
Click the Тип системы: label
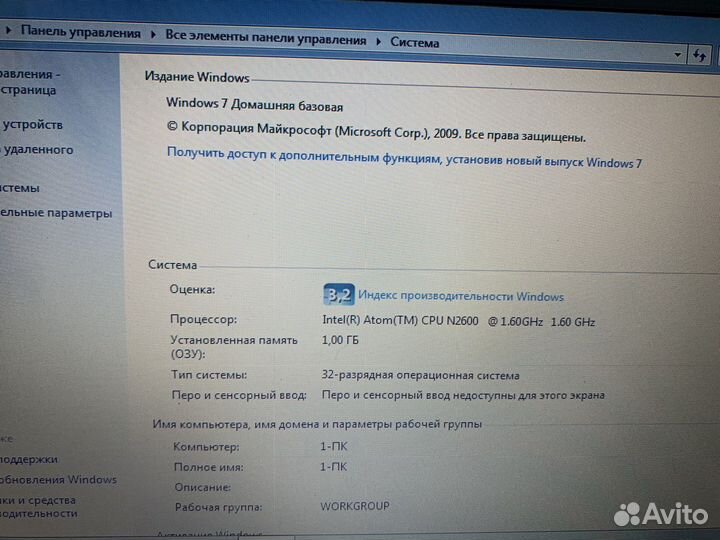pyautogui.click(x=209, y=375)
